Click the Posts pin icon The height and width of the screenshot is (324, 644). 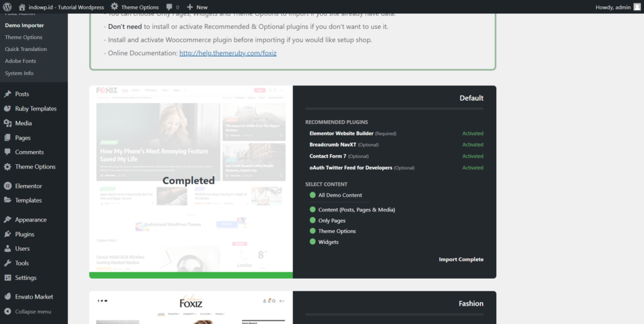pos(8,94)
